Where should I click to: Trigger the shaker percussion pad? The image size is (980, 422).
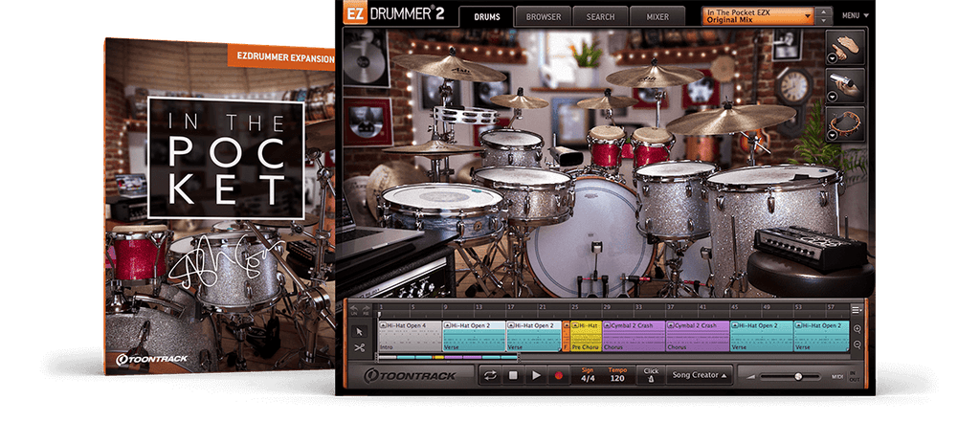pos(845,85)
